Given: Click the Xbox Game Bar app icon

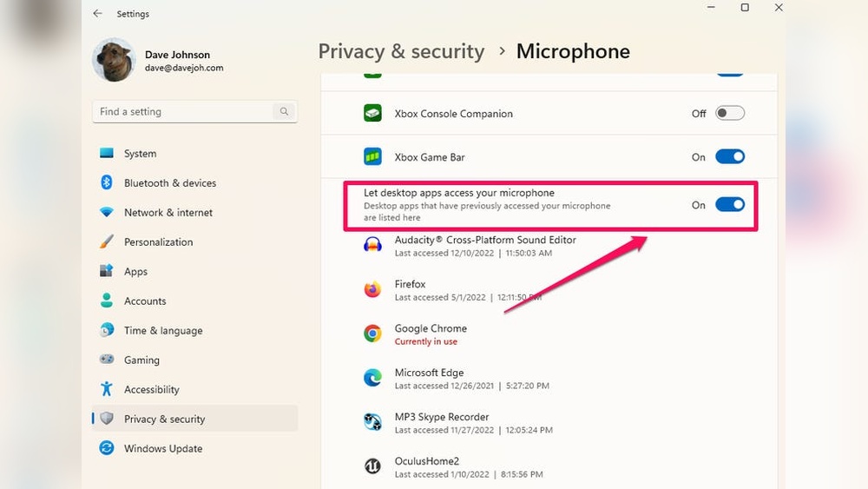Looking at the screenshot, I should 372,156.
